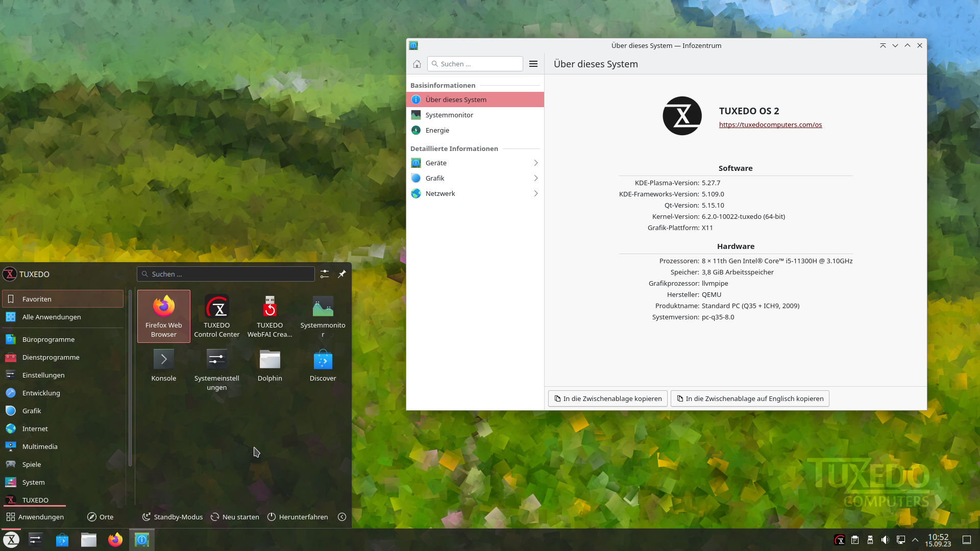Open volume control in tray

(x=886, y=540)
